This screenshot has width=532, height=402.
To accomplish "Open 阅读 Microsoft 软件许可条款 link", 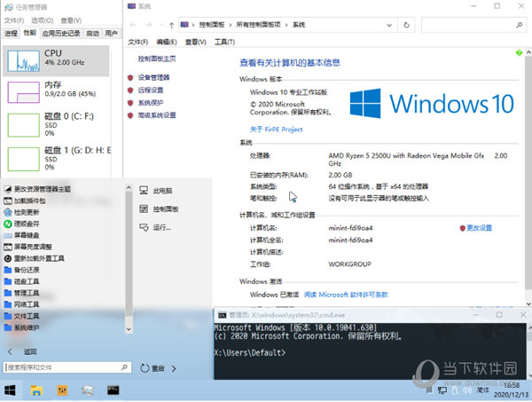I will [x=346, y=295].
